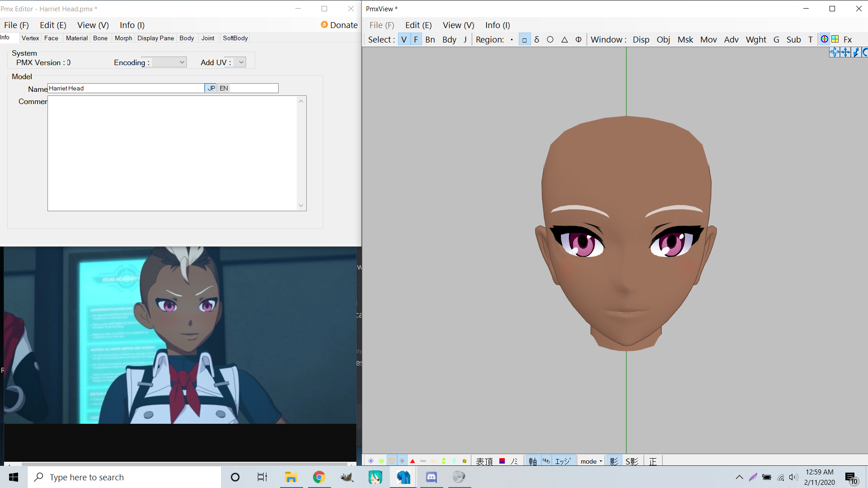The width and height of the screenshot is (868, 488).
Task: Toggle bone selection Bn in PmxView
Action: pos(430,39)
